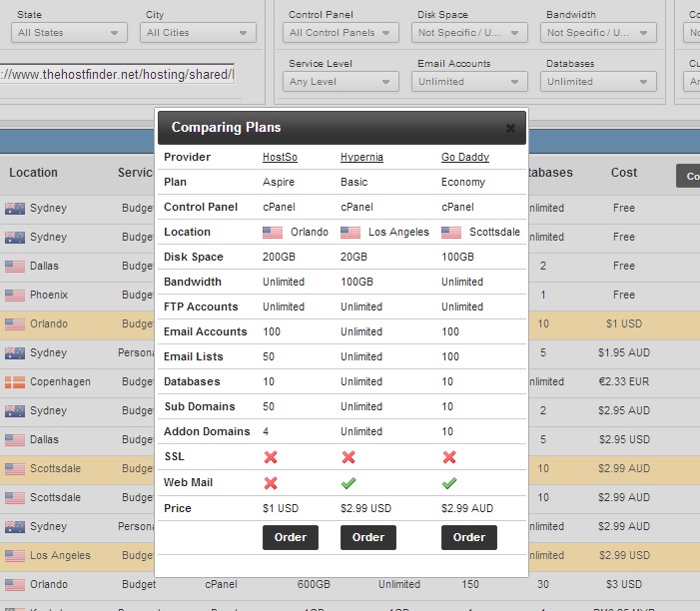Click Hypernia SSL red cross icon

click(x=349, y=457)
